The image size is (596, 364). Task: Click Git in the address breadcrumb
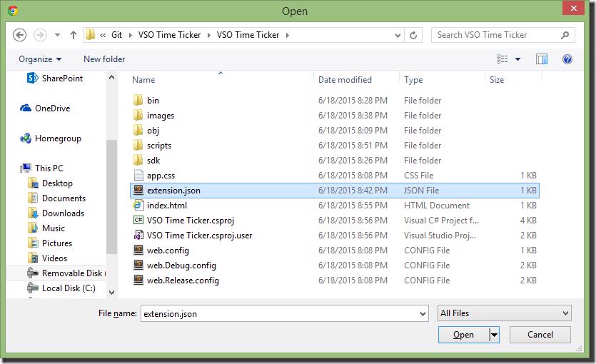tap(116, 35)
